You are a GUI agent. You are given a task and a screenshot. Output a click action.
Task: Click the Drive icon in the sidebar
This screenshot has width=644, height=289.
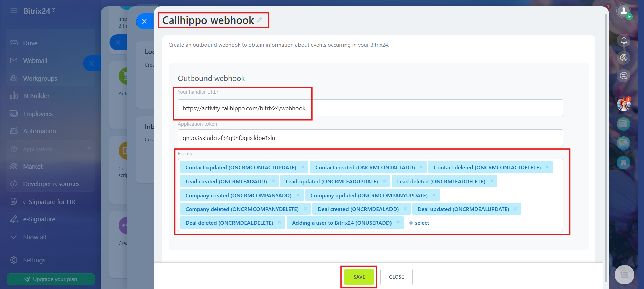coord(14,43)
